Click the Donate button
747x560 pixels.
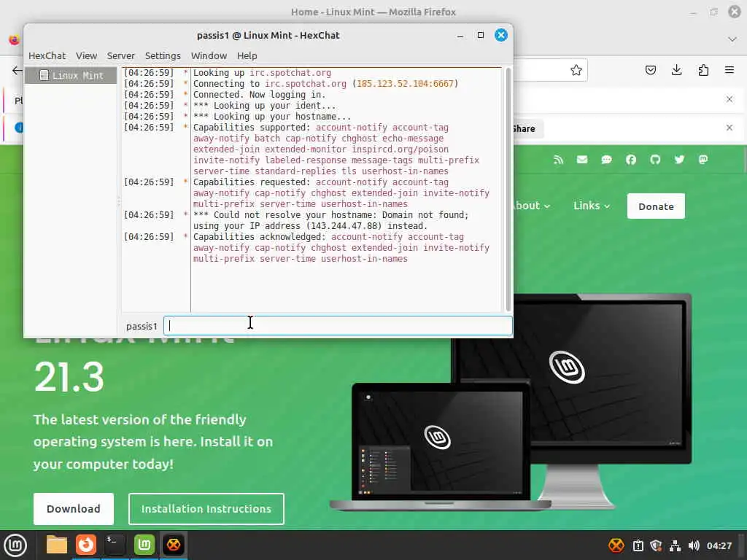(x=656, y=206)
